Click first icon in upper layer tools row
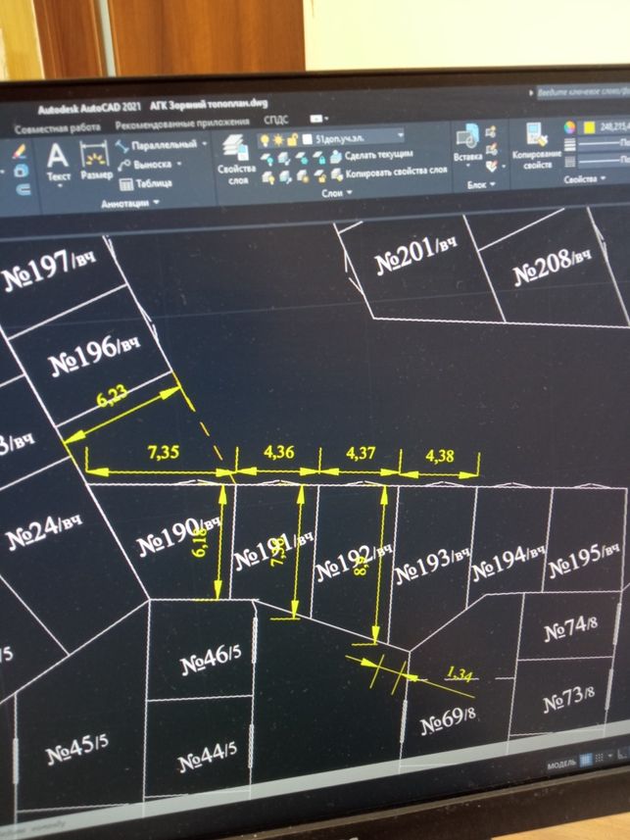Image resolution: width=630 pixels, height=840 pixels. [267, 159]
